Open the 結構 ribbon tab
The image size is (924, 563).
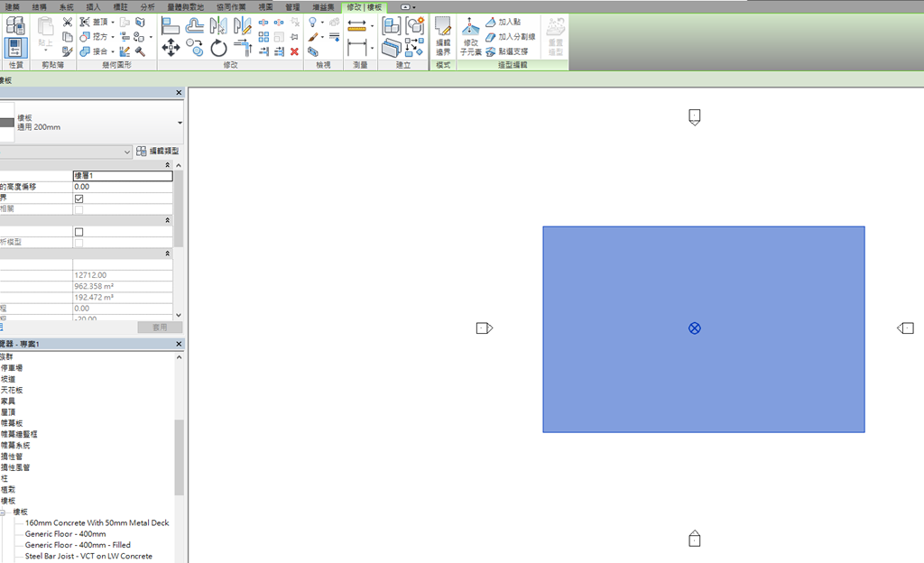pos(40,7)
